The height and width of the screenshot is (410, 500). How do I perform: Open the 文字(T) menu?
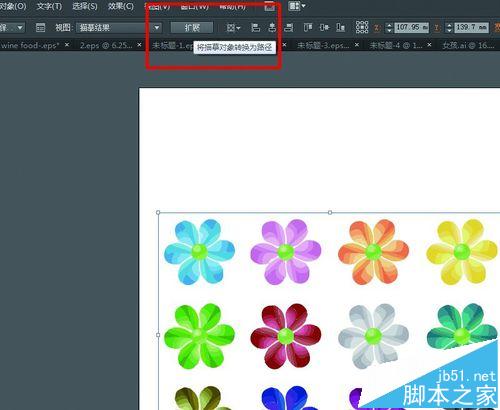pos(49,6)
